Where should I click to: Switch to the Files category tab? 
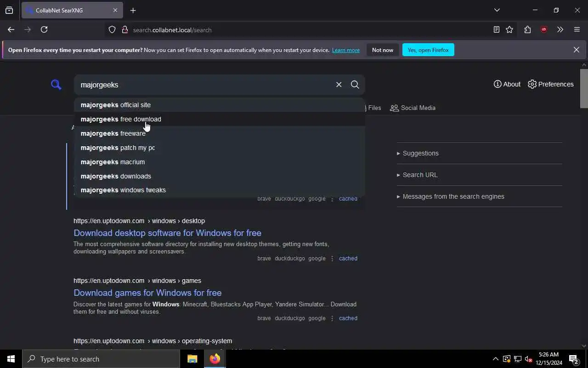pos(373,108)
